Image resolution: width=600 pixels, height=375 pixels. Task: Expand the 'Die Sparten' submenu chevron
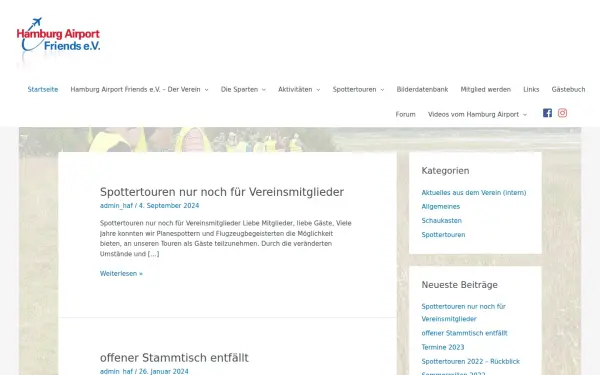point(264,90)
